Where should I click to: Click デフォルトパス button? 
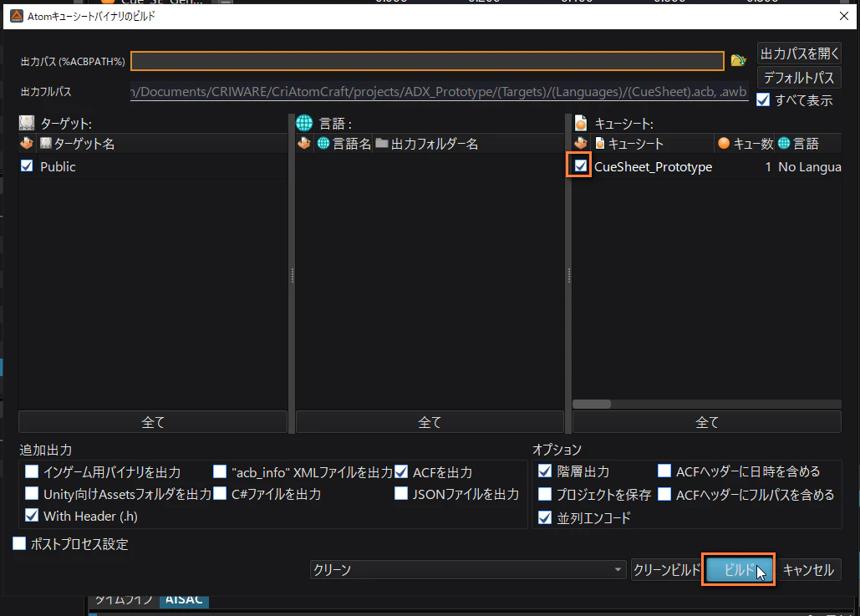pyautogui.click(x=799, y=78)
